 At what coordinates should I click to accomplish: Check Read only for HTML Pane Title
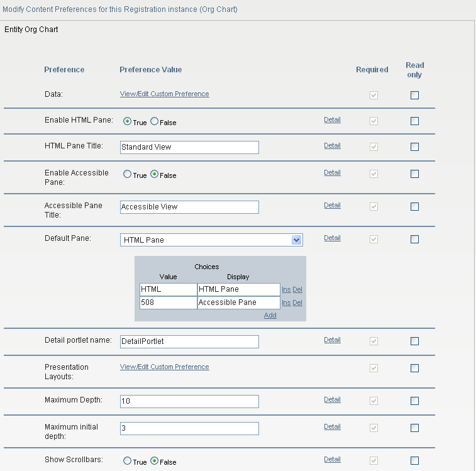pos(414,147)
